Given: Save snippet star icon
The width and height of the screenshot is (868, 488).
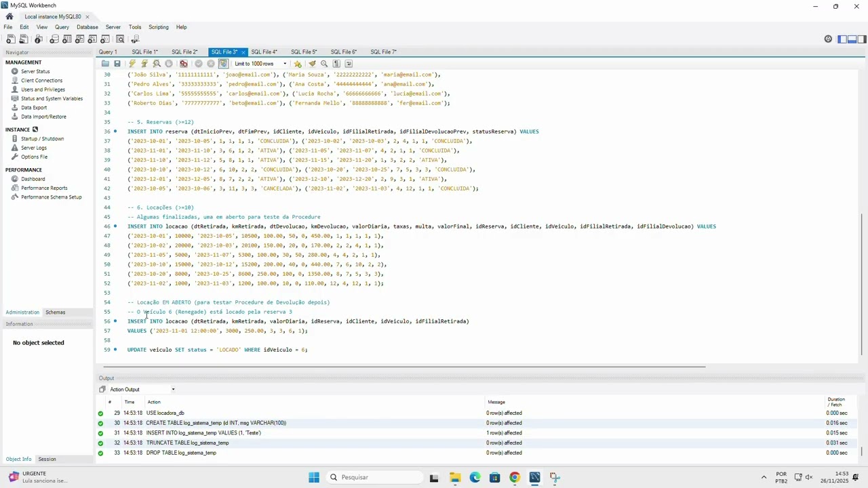Looking at the screenshot, I should [x=298, y=64].
